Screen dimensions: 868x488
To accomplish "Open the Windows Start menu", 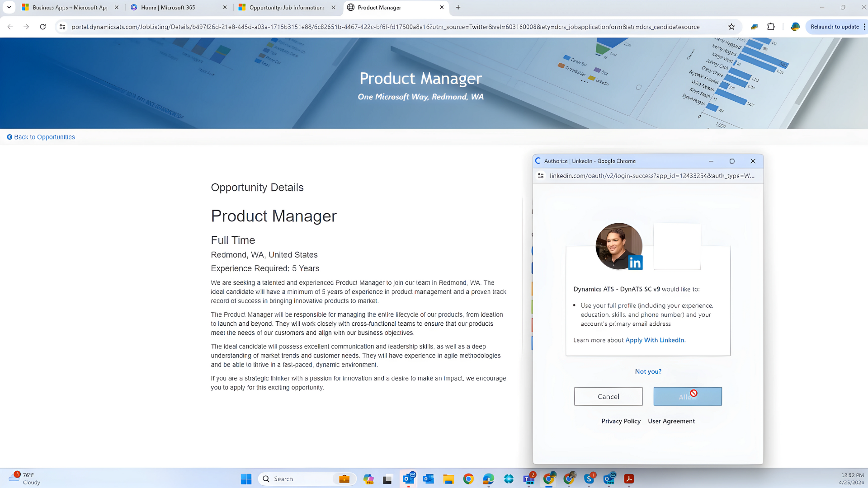I will coord(246,479).
